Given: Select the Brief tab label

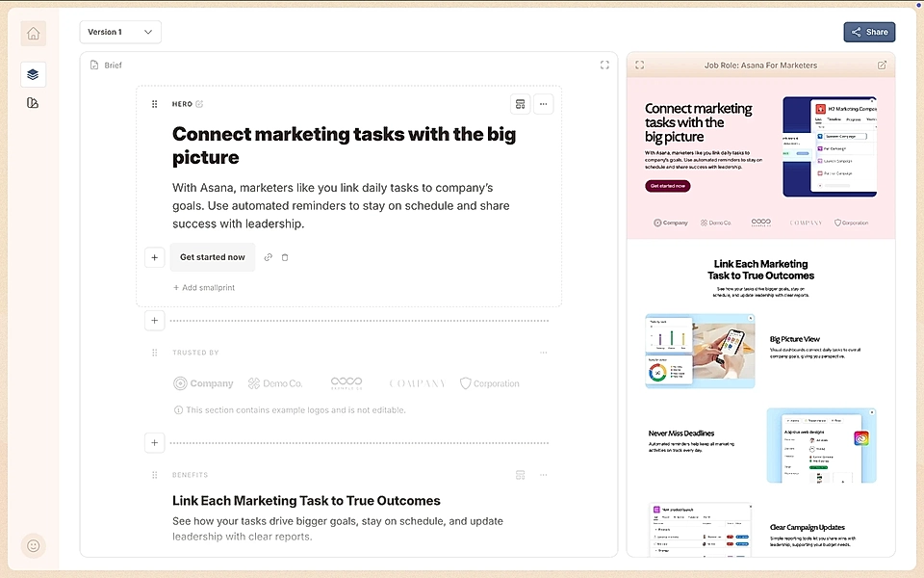Looking at the screenshot, I should (113, 65).
